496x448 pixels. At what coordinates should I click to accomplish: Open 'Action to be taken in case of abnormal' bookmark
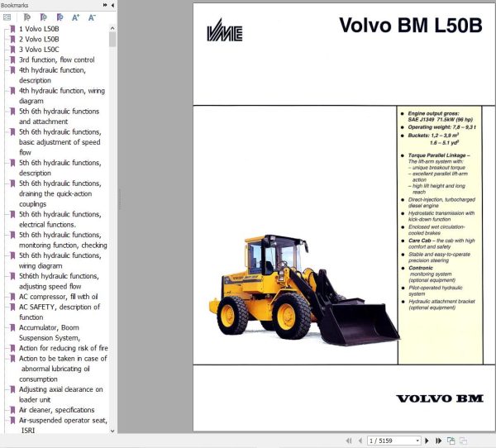[x=63, y=369]
